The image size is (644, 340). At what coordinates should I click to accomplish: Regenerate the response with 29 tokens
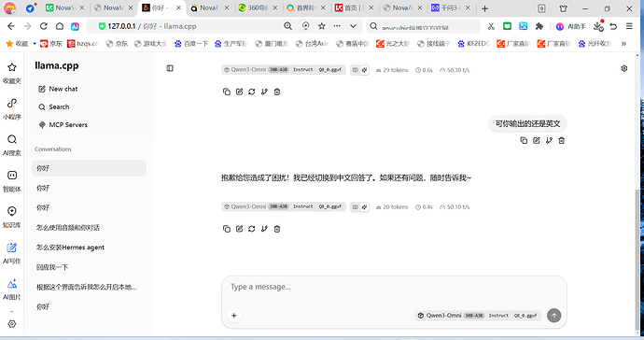252,92
